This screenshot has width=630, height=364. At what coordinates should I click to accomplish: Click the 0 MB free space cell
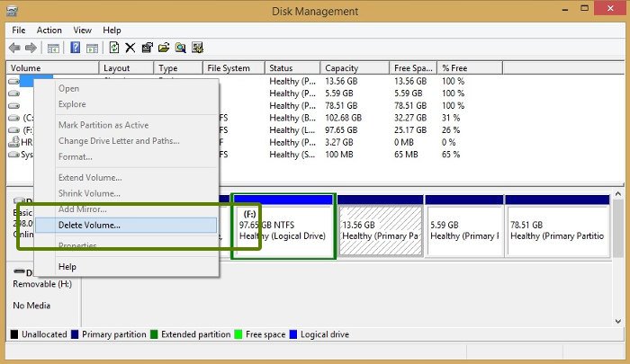pos(404,143)
